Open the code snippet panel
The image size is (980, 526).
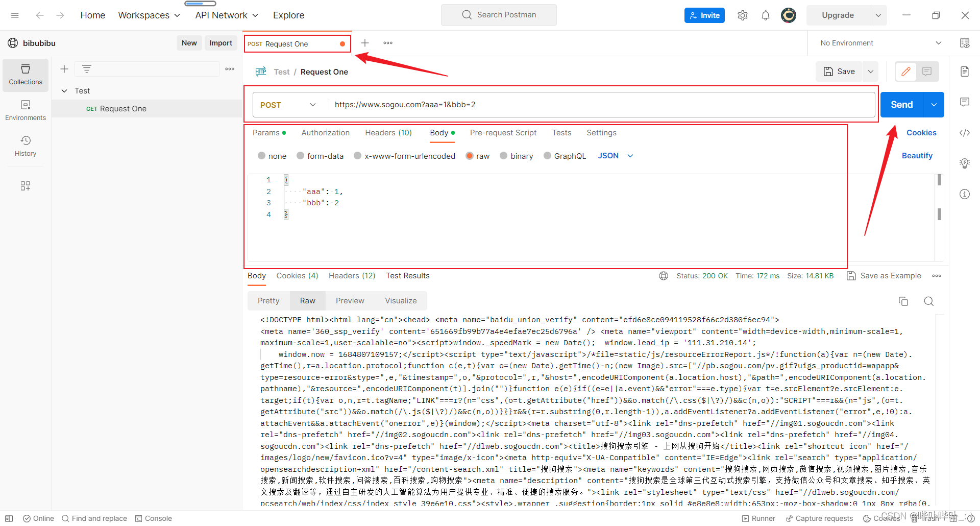[x=965, y=133]
